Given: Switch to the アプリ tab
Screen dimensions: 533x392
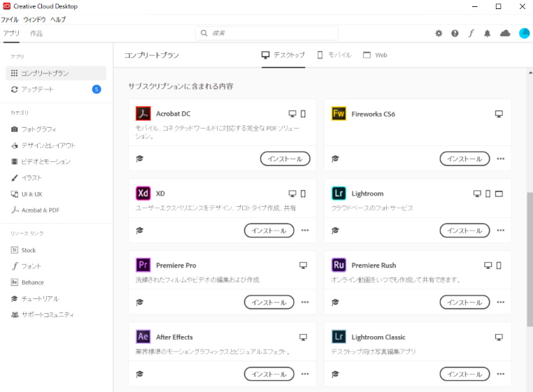Looking at the screenshot, I should (x=11, y=34).
